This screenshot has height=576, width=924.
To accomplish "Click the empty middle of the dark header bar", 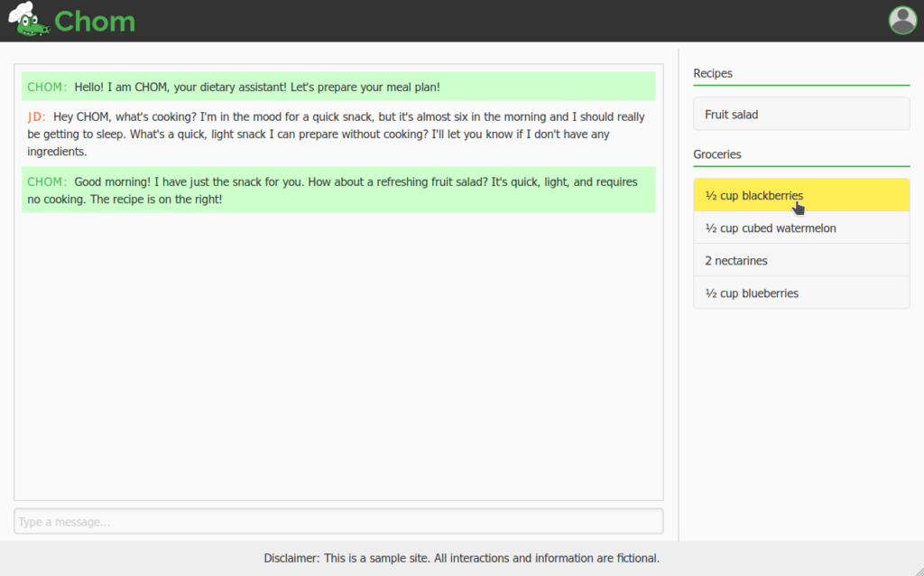I will 505,21.
